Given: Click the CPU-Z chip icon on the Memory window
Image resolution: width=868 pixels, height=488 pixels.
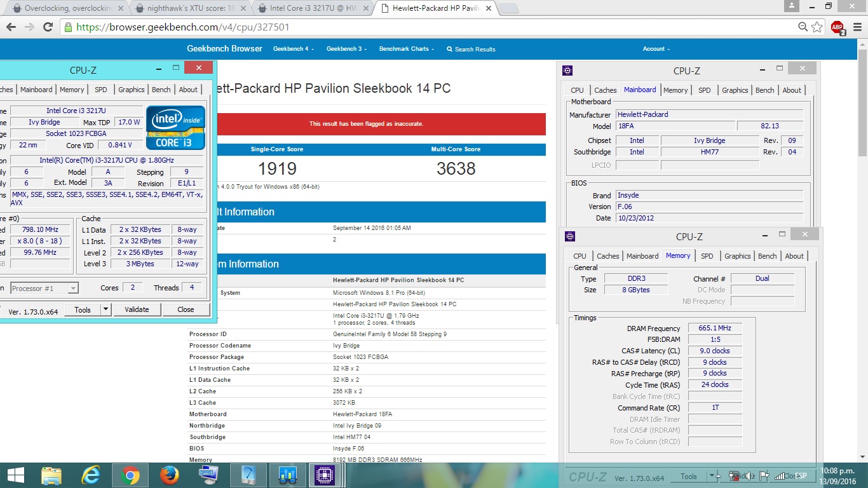Looking at the screenshot, I should (570, 236).
